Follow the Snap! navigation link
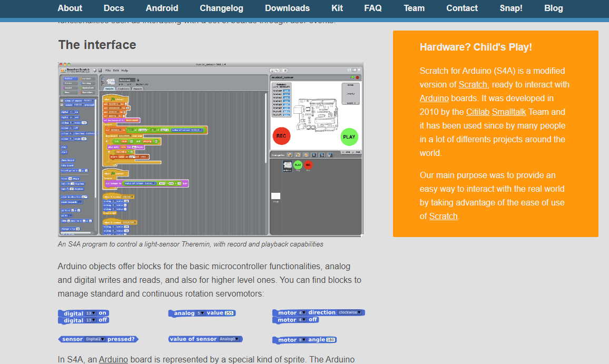This screenshot has width=609, height=364. (510, 8)
